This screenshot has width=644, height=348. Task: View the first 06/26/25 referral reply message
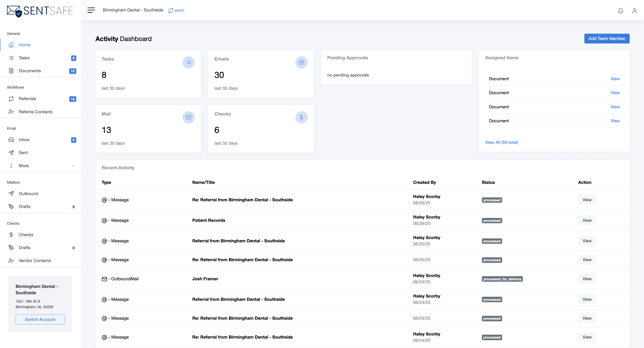tap(587, 200)
